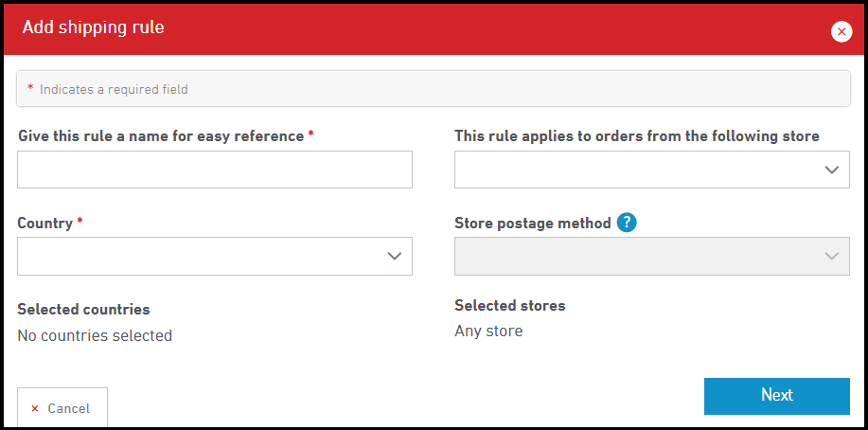
Task: Click the chevron of Store postage method dropdown
Action: click(x=831, y=256)
